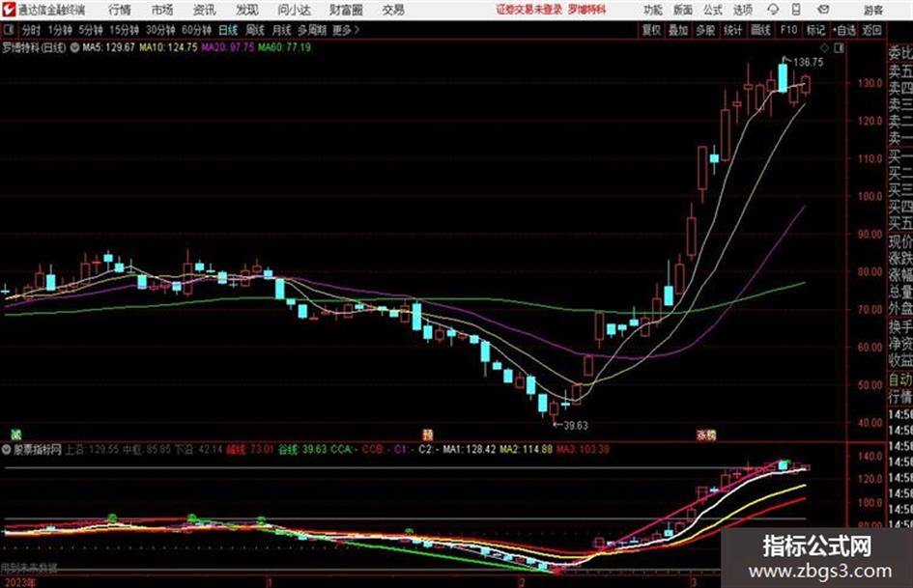The height and width of the screenshot is (588, 913).
Task: Switch to 5分钟 chart period
Action: click(90, 30)
